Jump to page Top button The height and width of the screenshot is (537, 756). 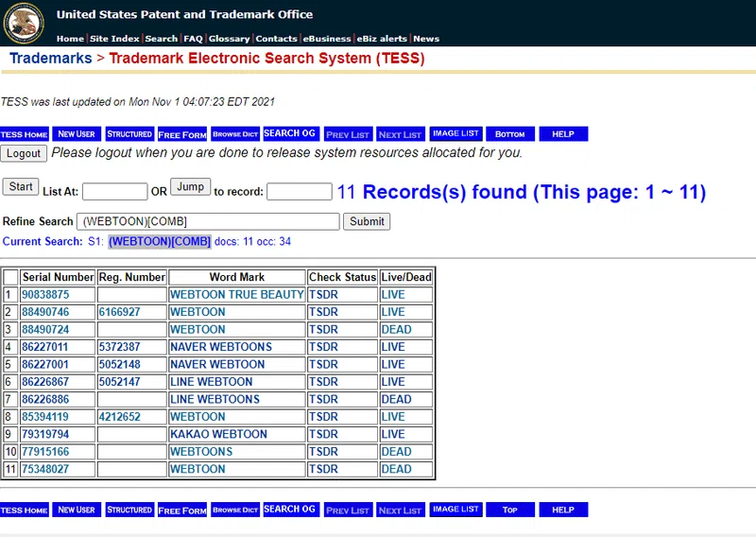point(510,510)
